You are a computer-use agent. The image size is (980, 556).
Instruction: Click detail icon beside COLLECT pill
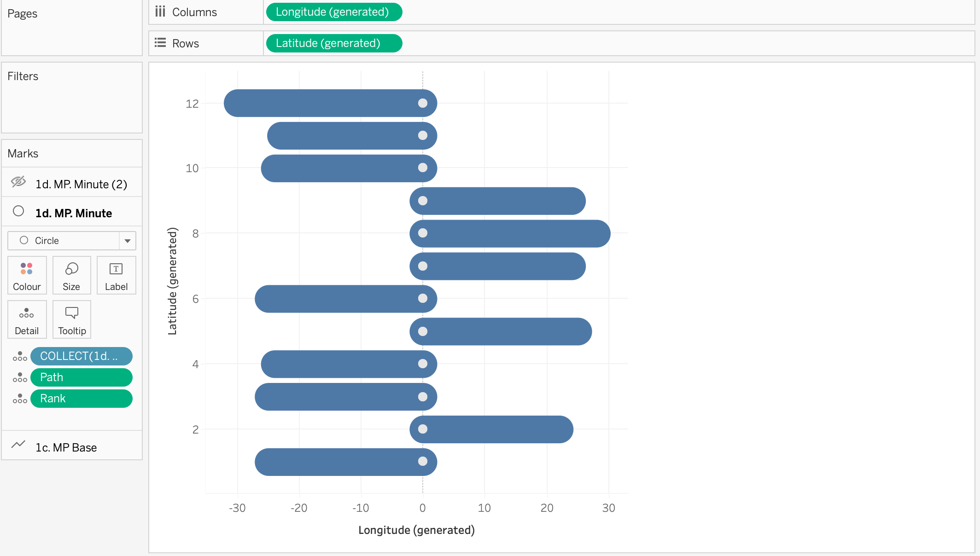pyautogui.click(x=20, y=356)
